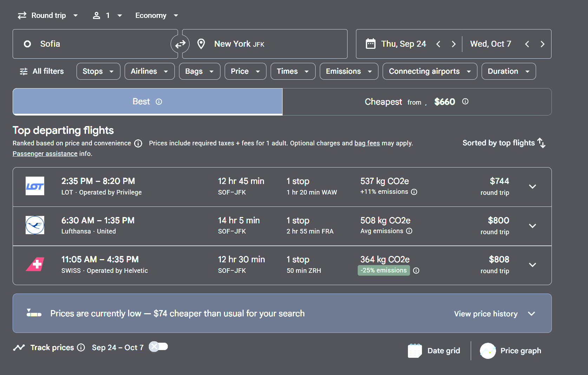Open the passenger count dropdown
The width and height of the screenshot is (588, 375).
tap(107, 15)
